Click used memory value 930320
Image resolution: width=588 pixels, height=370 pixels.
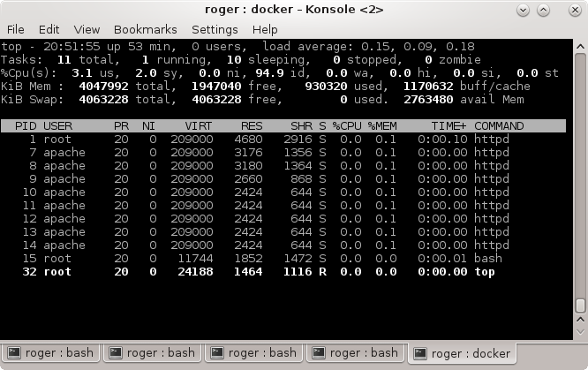coord(326,87)
